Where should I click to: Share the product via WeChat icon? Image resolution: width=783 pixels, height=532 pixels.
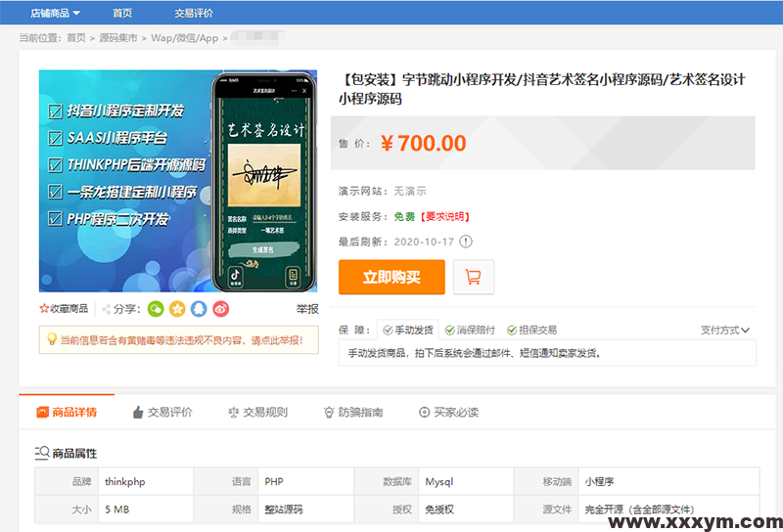(156, 309)
